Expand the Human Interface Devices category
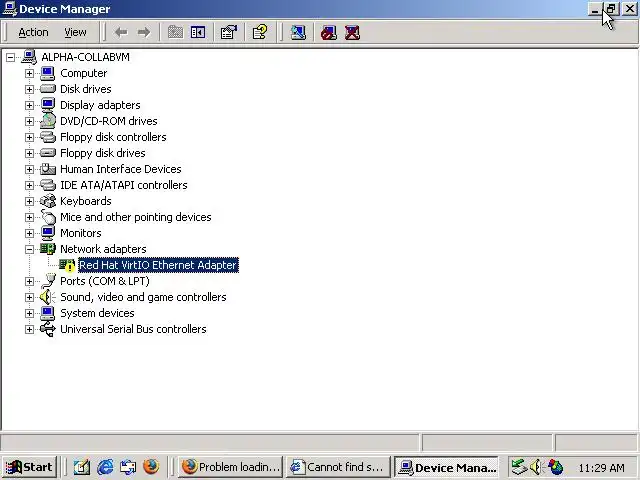Image resolution: width=640 pixels, height=480 pixels. (x=29, y=169)
